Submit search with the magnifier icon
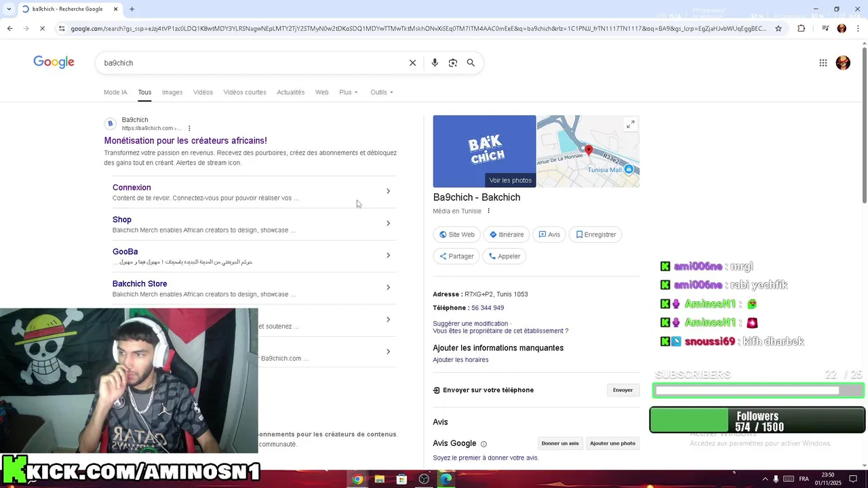Screen dimensions: 868x488 coord(471,63)
